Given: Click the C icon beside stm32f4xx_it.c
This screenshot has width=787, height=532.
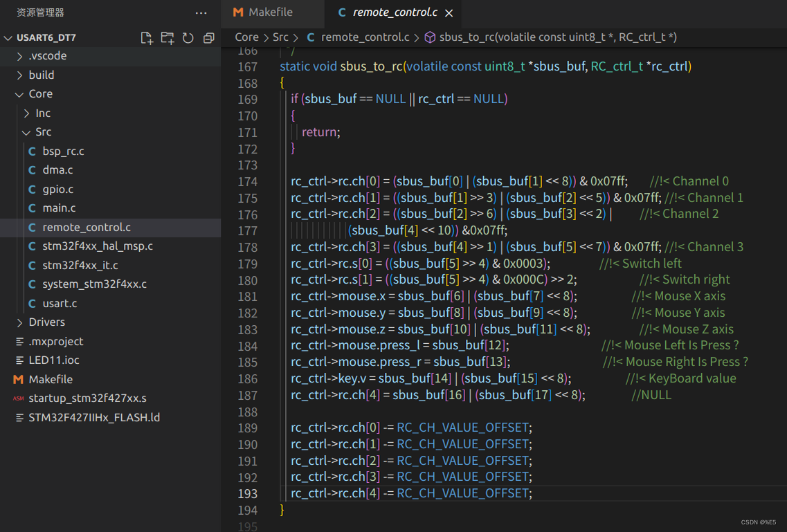Looking at the screenshot, I should (32, 265).
